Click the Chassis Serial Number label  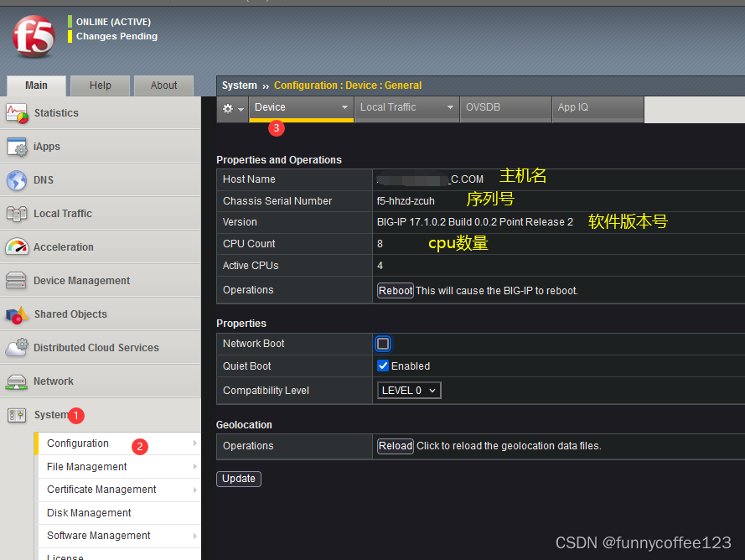(277, 201)
